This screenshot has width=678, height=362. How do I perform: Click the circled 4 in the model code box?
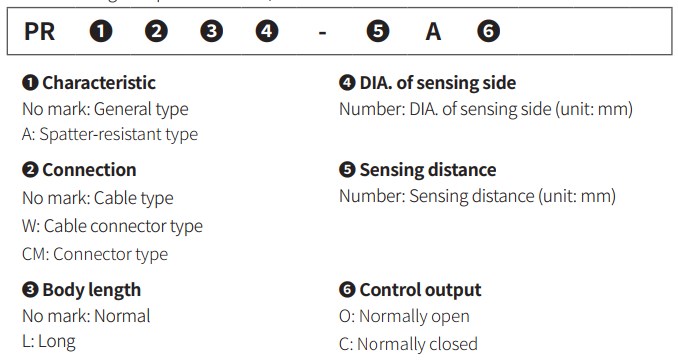(267, 32)
